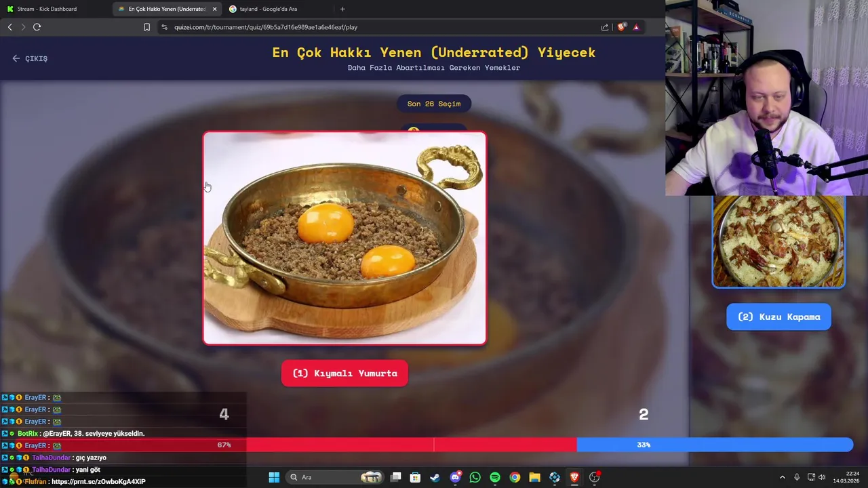Switch to tayland - Google'da Ara tab
868x488 pixels.
pyautogui.click(x=268, y=9)
